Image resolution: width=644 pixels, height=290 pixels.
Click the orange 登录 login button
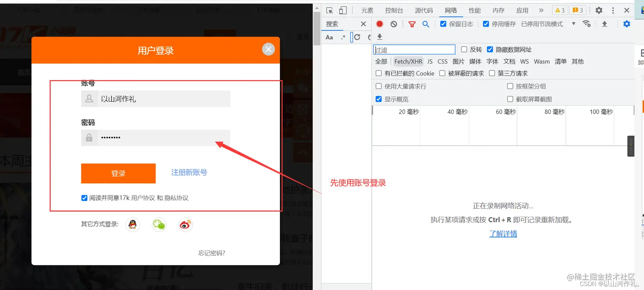pos(118,173)
